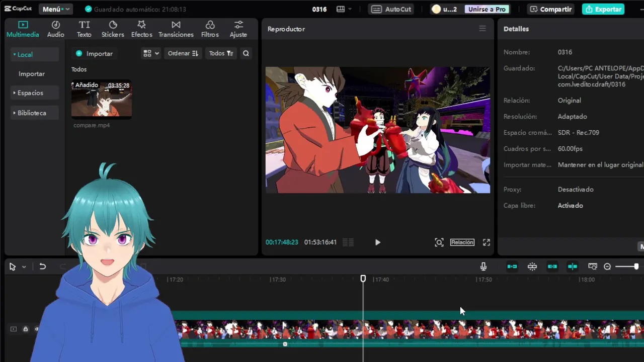
Task: Open the grid view mode dropdown
Action: [x=151, y=53]
